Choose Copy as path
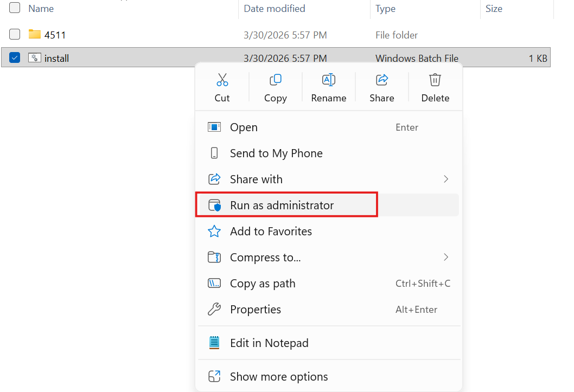Viewport: 574px width, 392px height. [x=263, y=284]
